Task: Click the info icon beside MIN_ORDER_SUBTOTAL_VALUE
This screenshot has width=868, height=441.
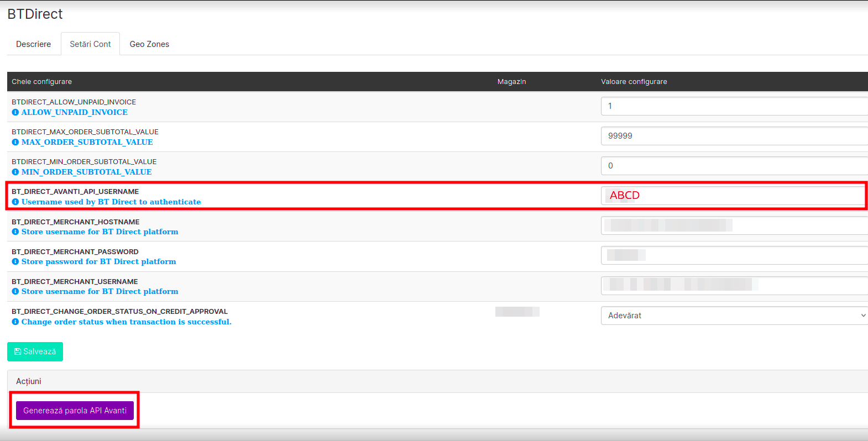Action: (x=15, y=172)
